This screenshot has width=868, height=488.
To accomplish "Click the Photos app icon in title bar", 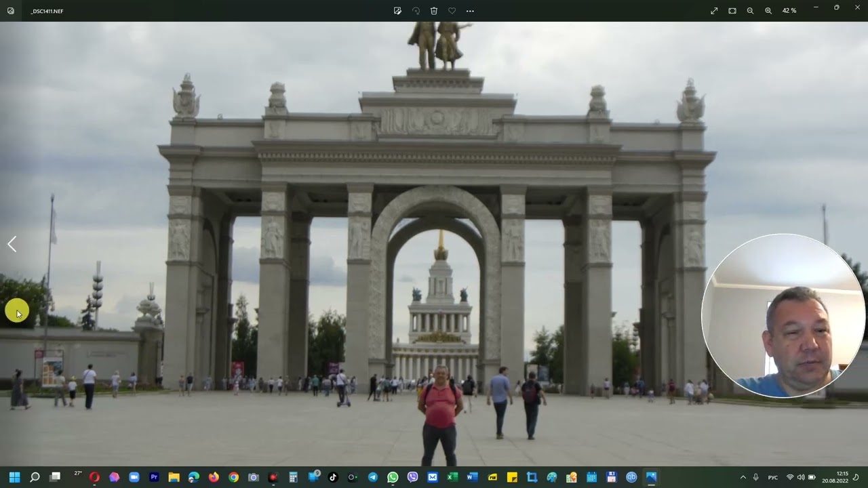I will pos(11,11).
